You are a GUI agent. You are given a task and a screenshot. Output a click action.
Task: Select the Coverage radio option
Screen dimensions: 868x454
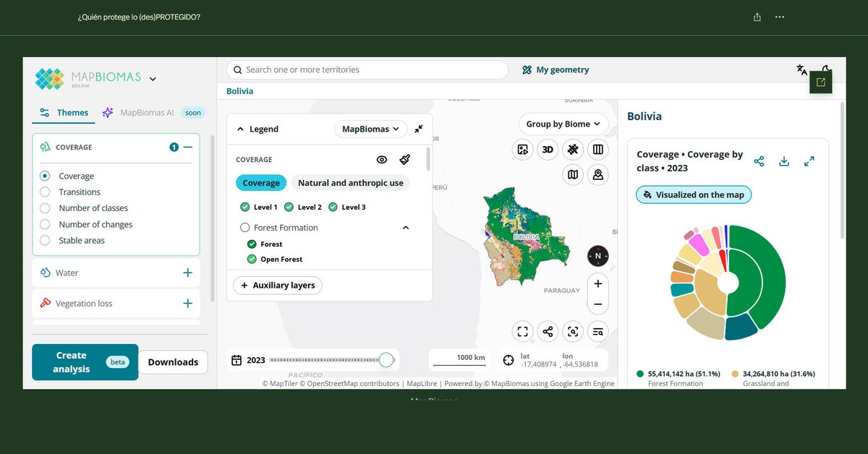coord(45,176)
